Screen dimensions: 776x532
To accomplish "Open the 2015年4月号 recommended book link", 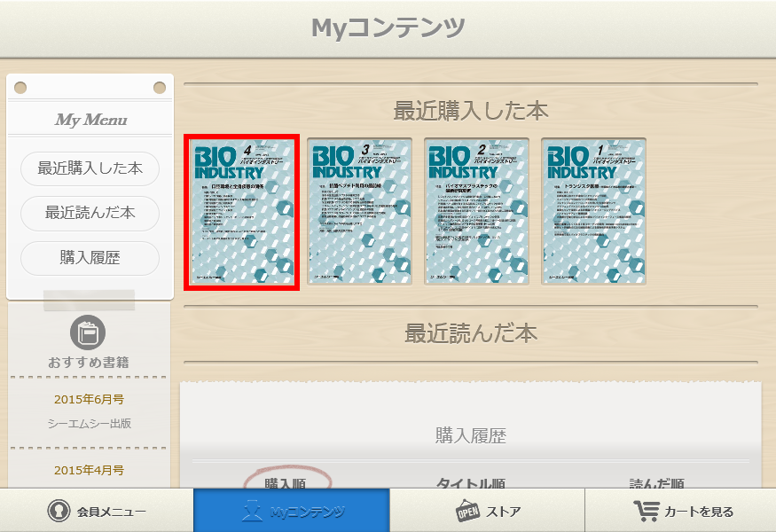I will click(89, 470).
